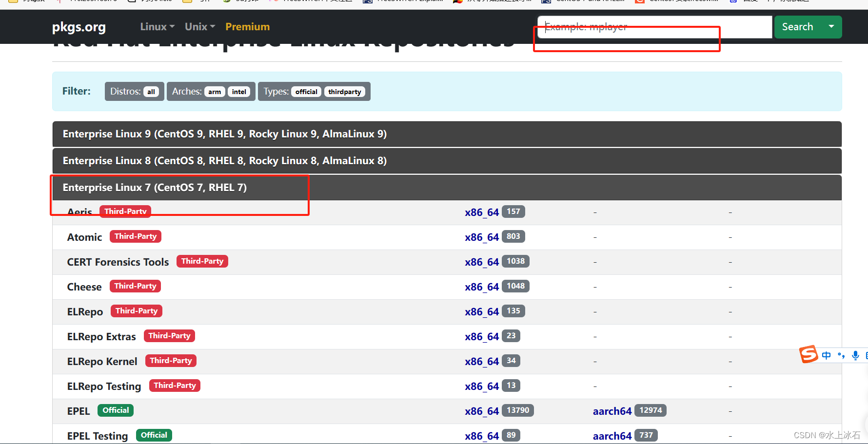Expand the Unix menu

[x=199, y=27]
